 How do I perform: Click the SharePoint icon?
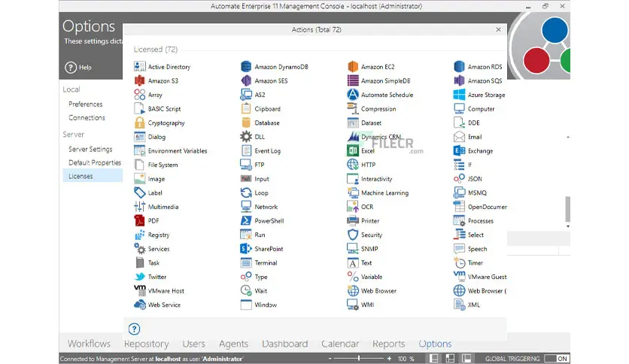point(246,248)
